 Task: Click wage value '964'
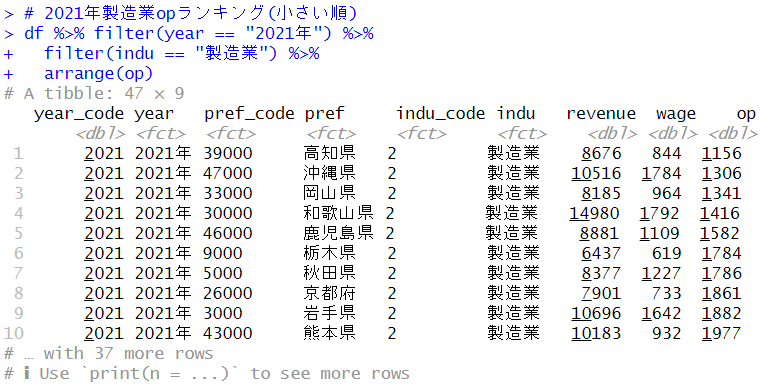667,193
